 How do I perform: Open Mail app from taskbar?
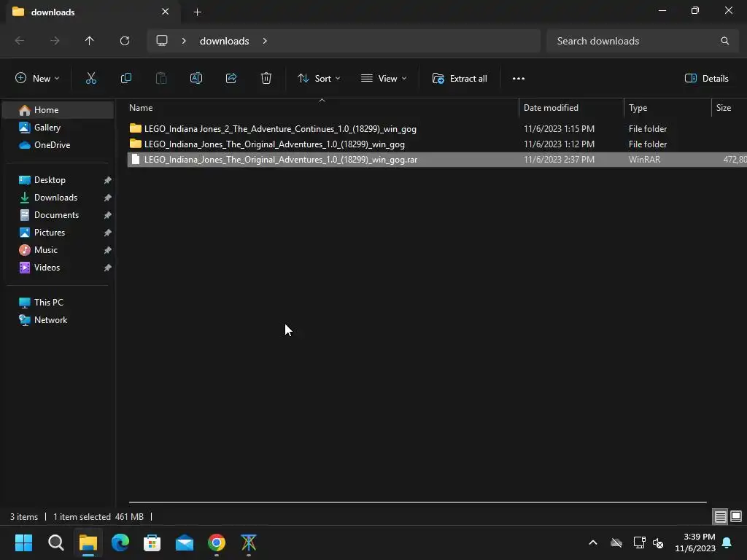point(185,542)
